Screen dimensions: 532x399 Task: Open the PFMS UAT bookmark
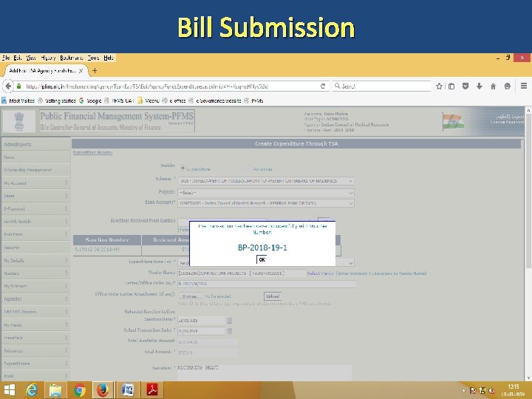click(x=119, y=100)
